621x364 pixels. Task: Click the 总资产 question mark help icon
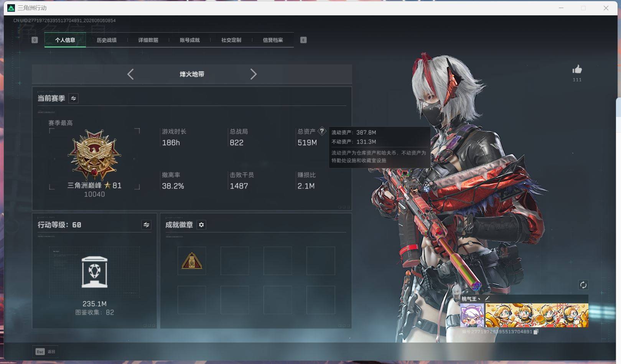[322, 131]
